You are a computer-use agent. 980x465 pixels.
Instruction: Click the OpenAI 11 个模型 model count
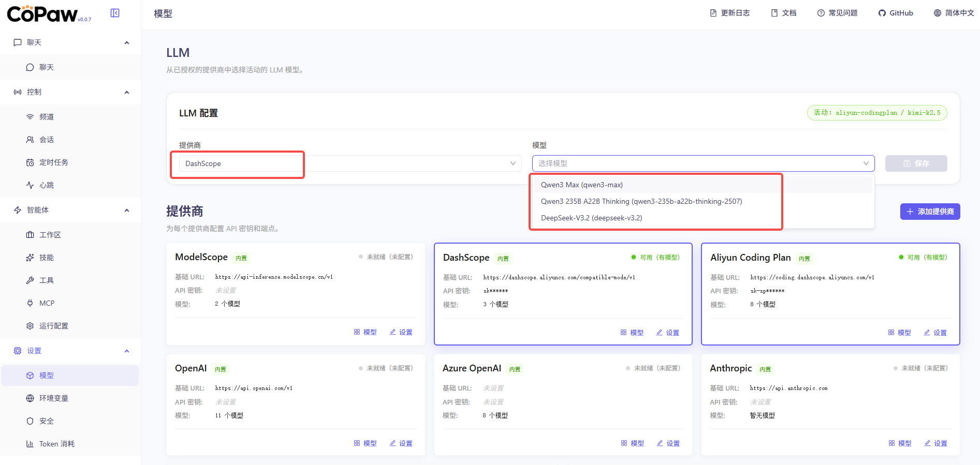pos(229,416)
